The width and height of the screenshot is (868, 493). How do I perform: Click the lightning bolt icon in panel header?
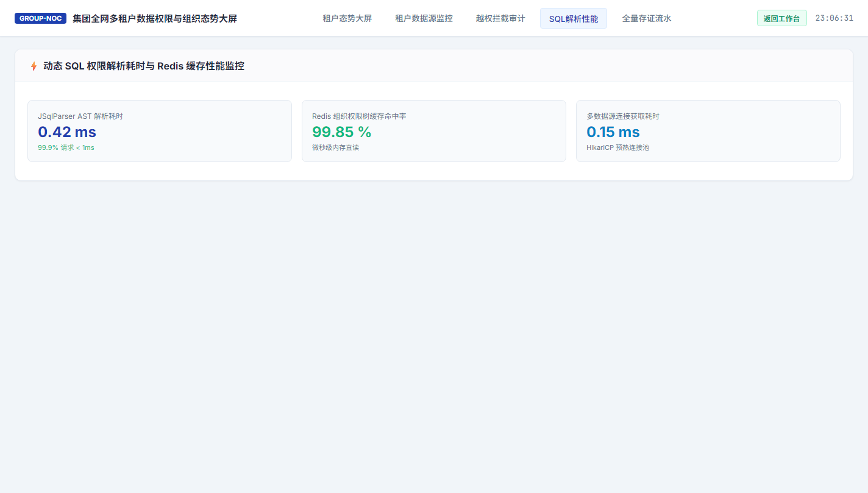pos(34,66)
